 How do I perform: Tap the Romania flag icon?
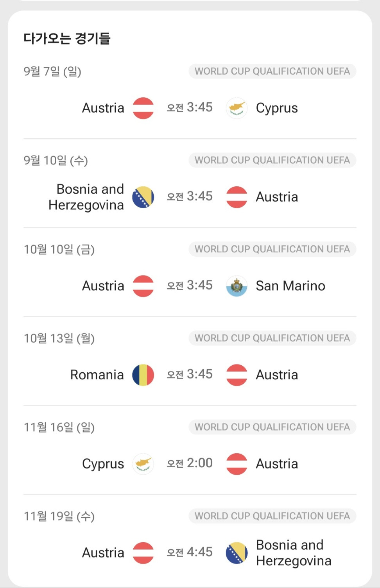click(143, 375)
